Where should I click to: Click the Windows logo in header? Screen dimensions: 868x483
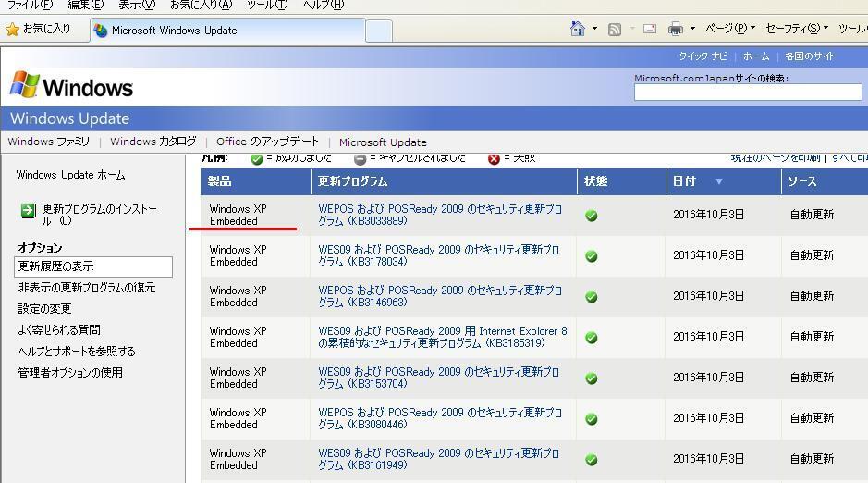point(71,86)
